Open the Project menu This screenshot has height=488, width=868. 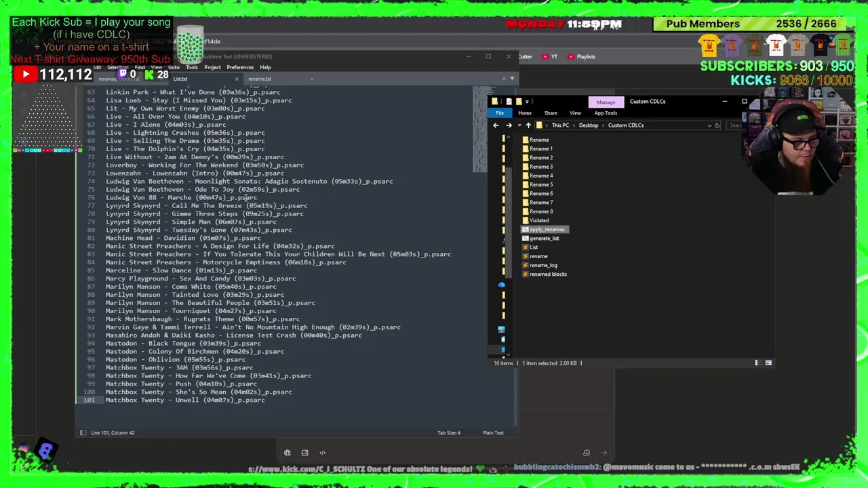pyautogui.click(x=212, y=67)
